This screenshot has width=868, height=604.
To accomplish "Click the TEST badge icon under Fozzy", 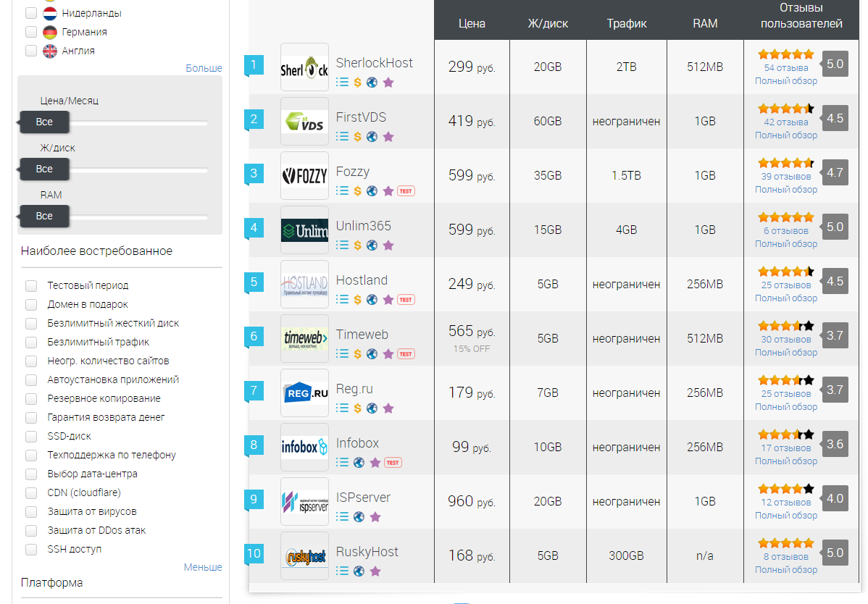I will click(406, 190).
